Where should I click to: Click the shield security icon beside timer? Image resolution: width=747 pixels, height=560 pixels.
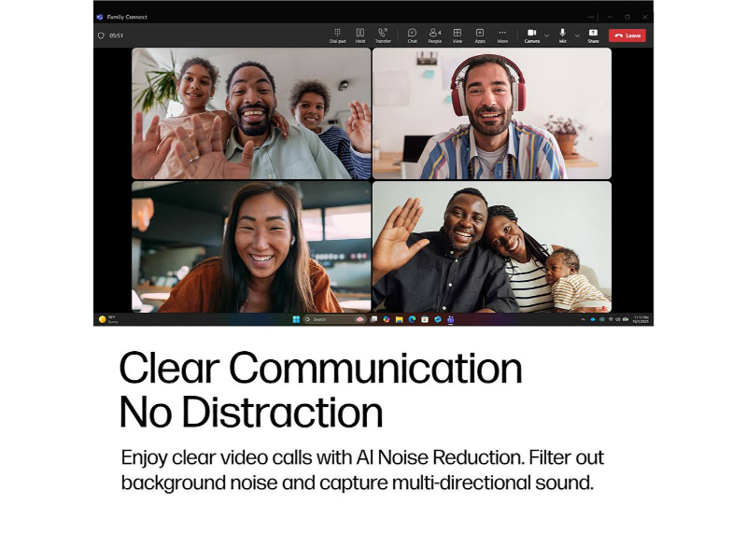(101, 35)
